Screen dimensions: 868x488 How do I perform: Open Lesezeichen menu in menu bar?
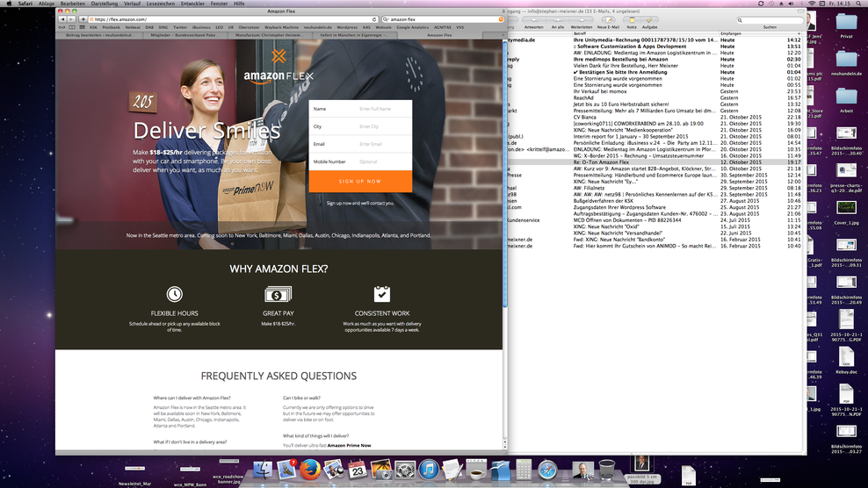coord(161,4)
